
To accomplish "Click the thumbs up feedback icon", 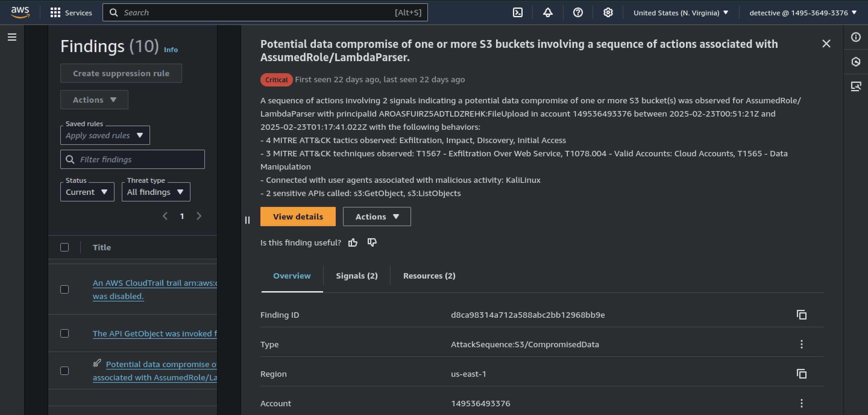I will coord(353,242).
